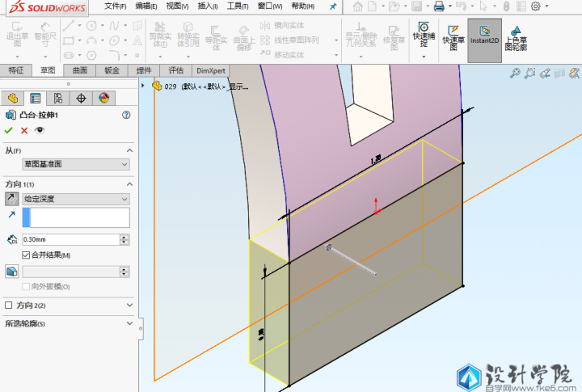Open the DisplayManager color wheel tab
This screenshot has height=392, width=582.
[103, 99]
